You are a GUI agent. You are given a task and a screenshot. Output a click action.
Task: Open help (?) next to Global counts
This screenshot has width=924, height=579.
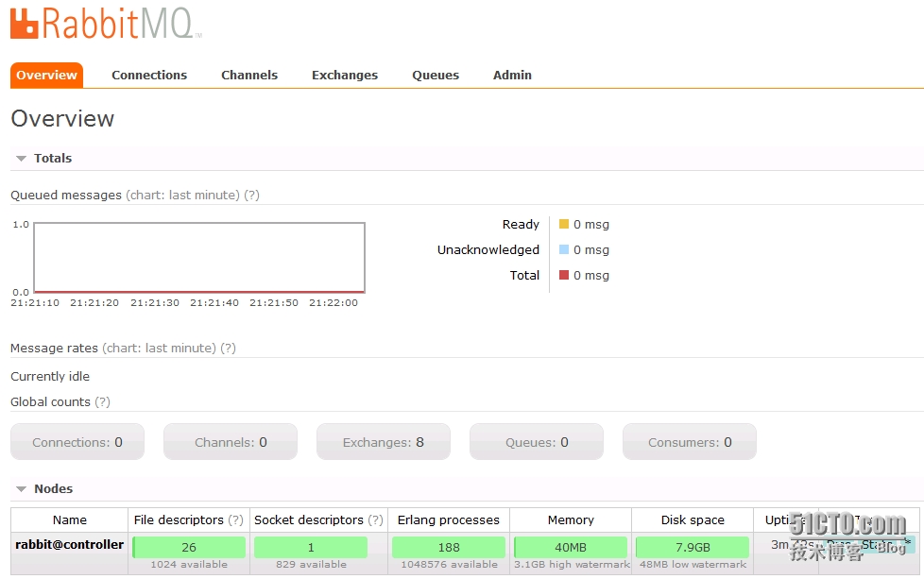pos(103,401)
